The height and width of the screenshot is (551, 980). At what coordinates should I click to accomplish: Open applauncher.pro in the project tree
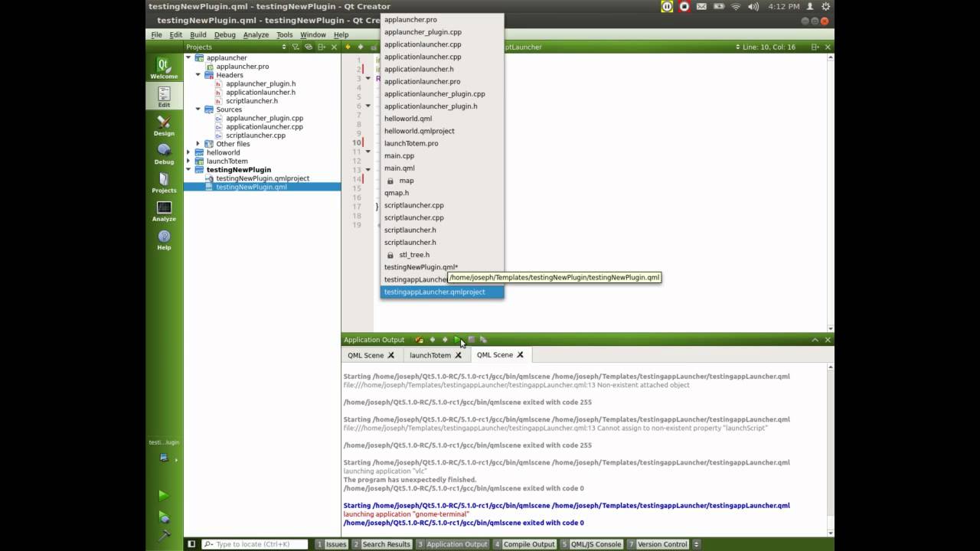coord(242,67)
